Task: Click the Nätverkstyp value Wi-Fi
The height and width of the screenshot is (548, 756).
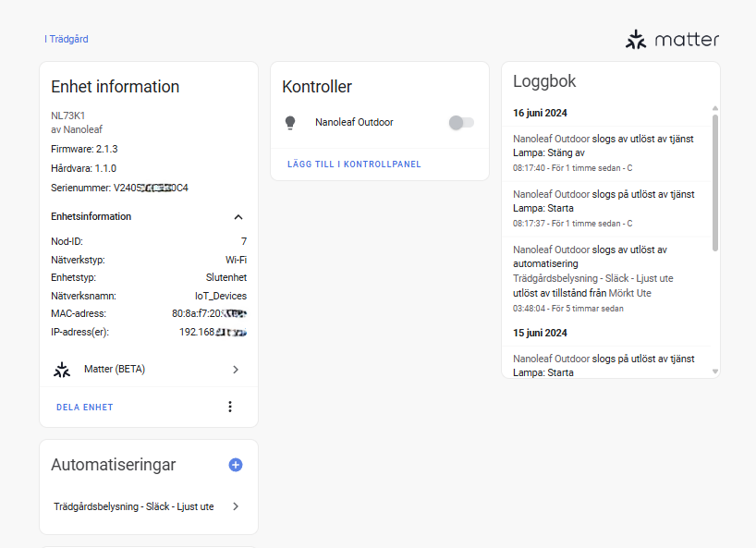Action: (237, 260)
